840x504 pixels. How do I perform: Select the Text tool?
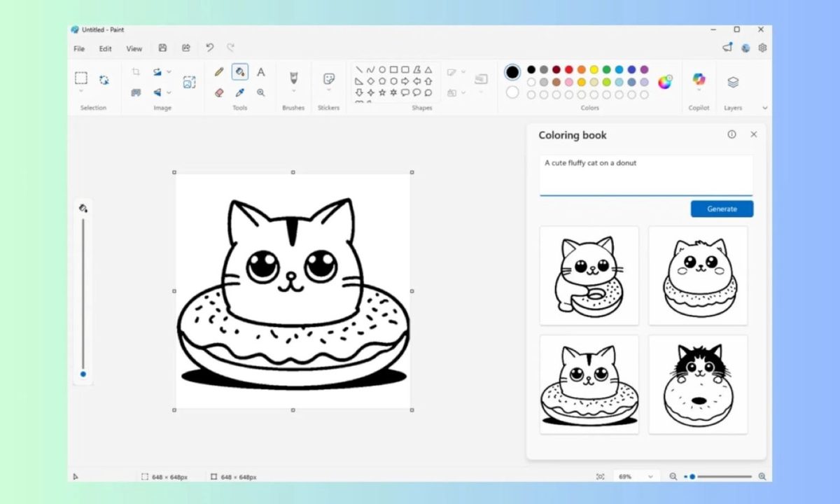261,72
